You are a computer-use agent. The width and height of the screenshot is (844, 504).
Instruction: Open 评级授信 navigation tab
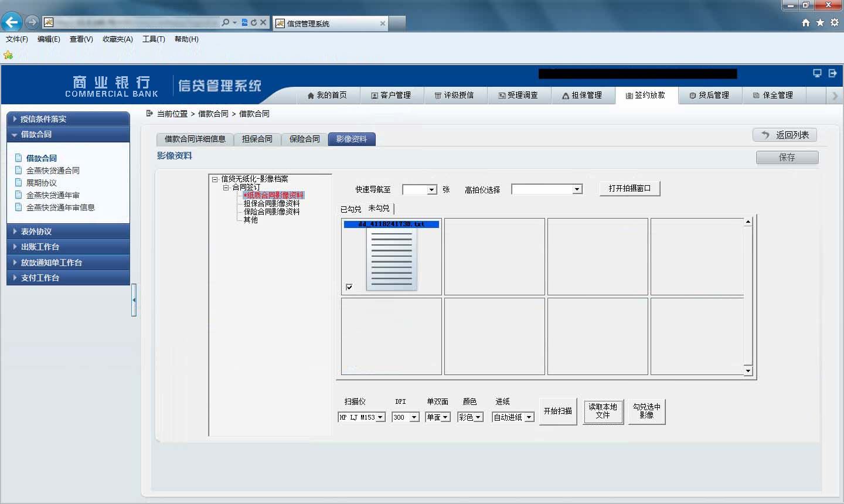click(x=454, y=95)
